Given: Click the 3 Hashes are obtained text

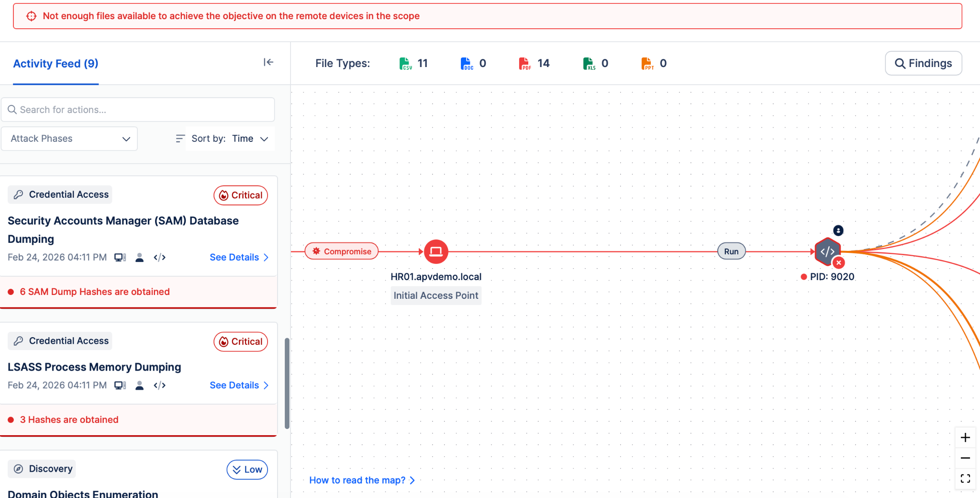Looking at the screenshot, I should pos(69,420).
